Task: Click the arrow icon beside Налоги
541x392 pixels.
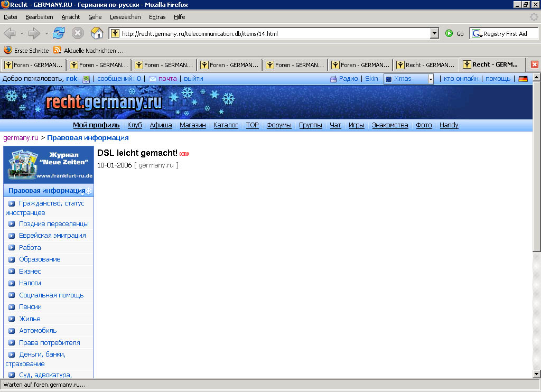Action: 12,283
